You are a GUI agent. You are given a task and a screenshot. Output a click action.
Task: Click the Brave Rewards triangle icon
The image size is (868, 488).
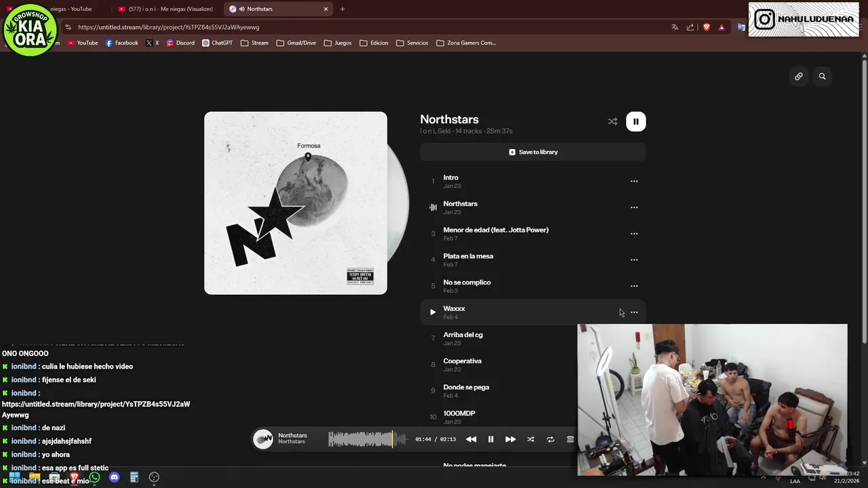[722, 27]
